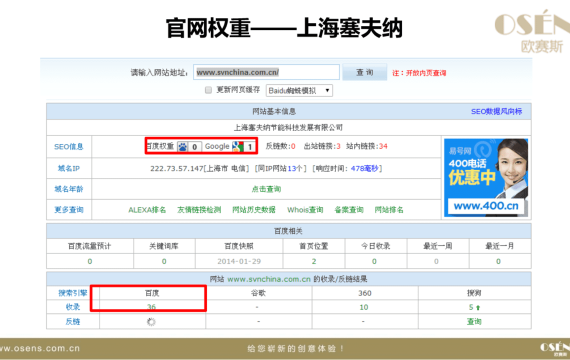Click 点击查询 for domain age
Image resolution: width=570 pixels, height=360 pixels.
point(266,189)
